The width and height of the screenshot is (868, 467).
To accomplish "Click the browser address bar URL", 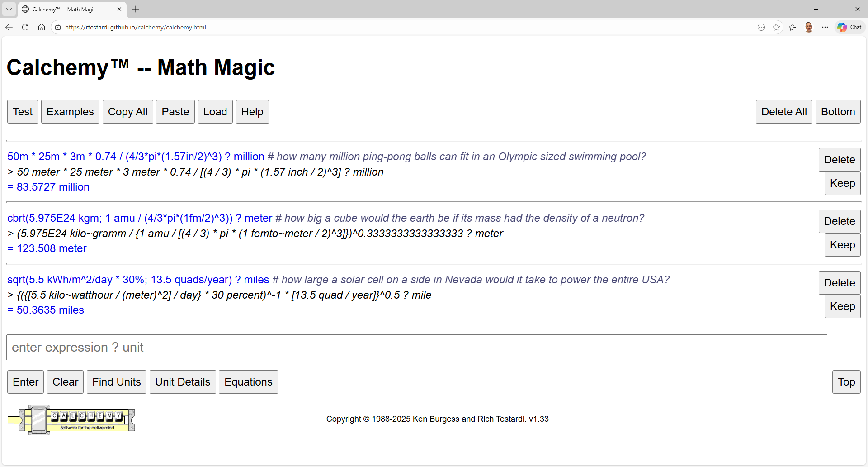I will pos(136,27).
